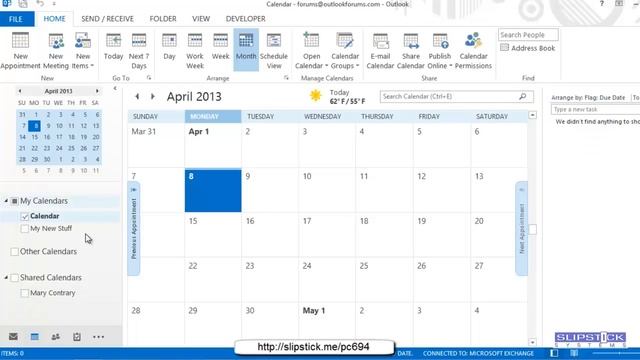Show the Next 7 Days
The height and width of the screenshot is (360, 640).
(139, 51)
